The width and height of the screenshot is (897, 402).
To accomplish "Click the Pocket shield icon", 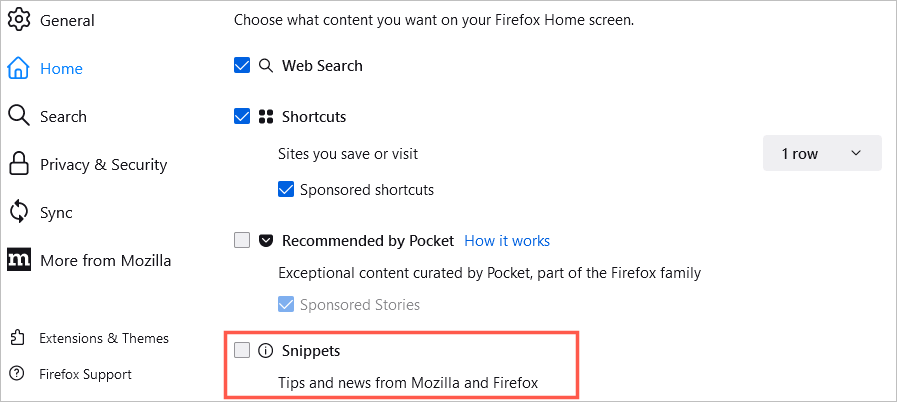I will pos(266,241).
